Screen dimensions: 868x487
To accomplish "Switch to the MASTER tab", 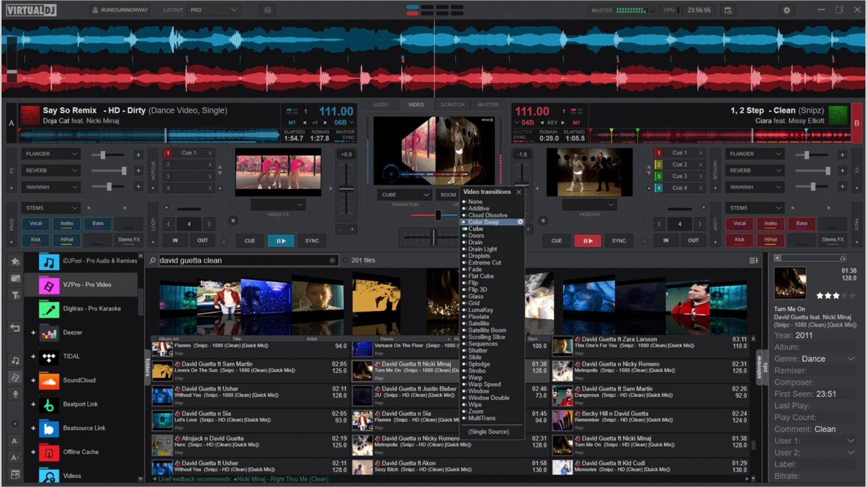I will coord(488,105).
